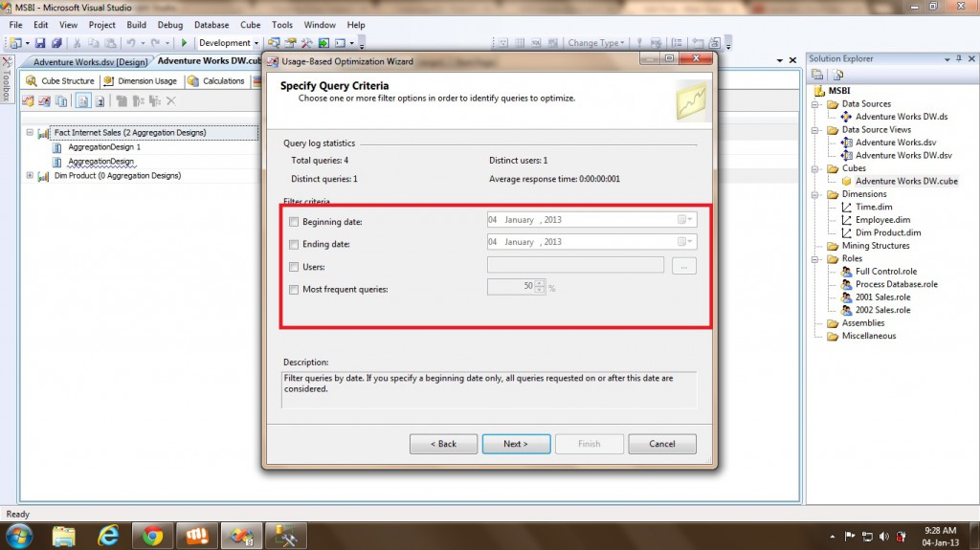Enable the Ending date checkbox
Screen dimensions: 980x550
(x=294, y=244)
